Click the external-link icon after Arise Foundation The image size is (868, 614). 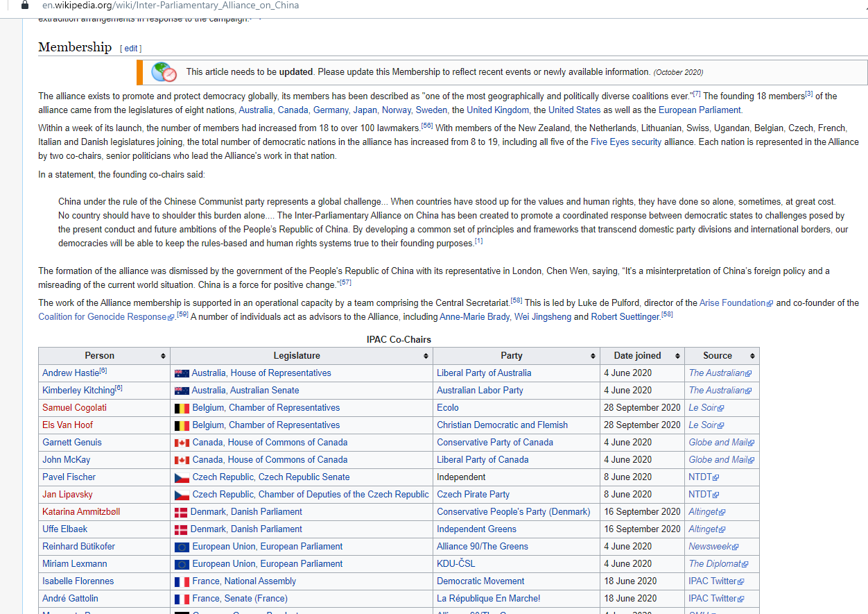[x=770, y=303]
